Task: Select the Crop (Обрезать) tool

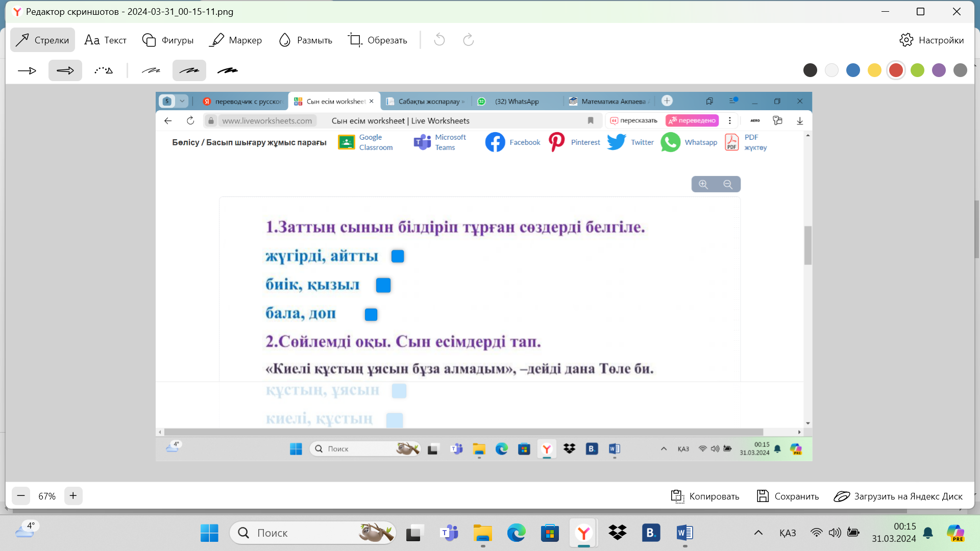Action: pos(378,40)
